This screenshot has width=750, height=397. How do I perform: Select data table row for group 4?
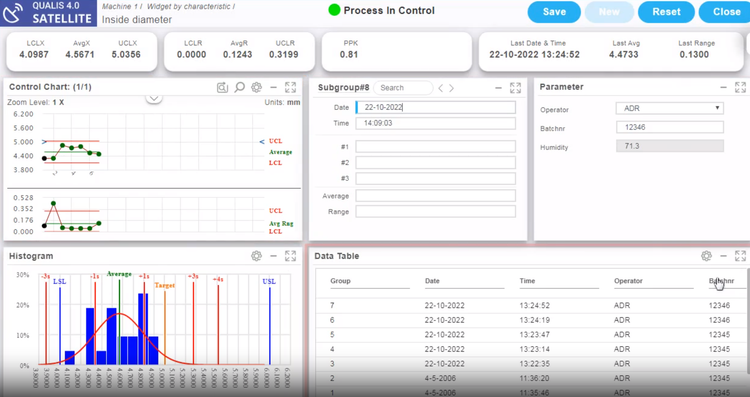531,349
